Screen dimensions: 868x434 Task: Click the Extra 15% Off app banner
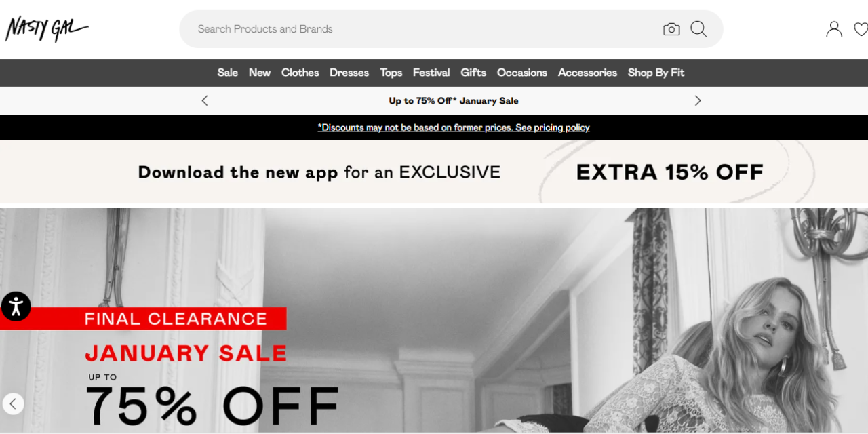click(x=434, y=172)
